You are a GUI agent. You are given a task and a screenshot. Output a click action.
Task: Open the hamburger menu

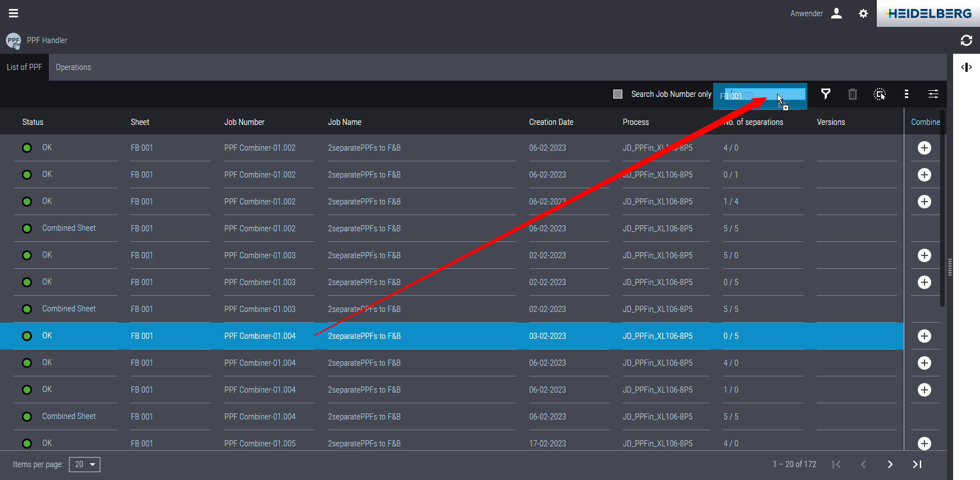point(13,13)
